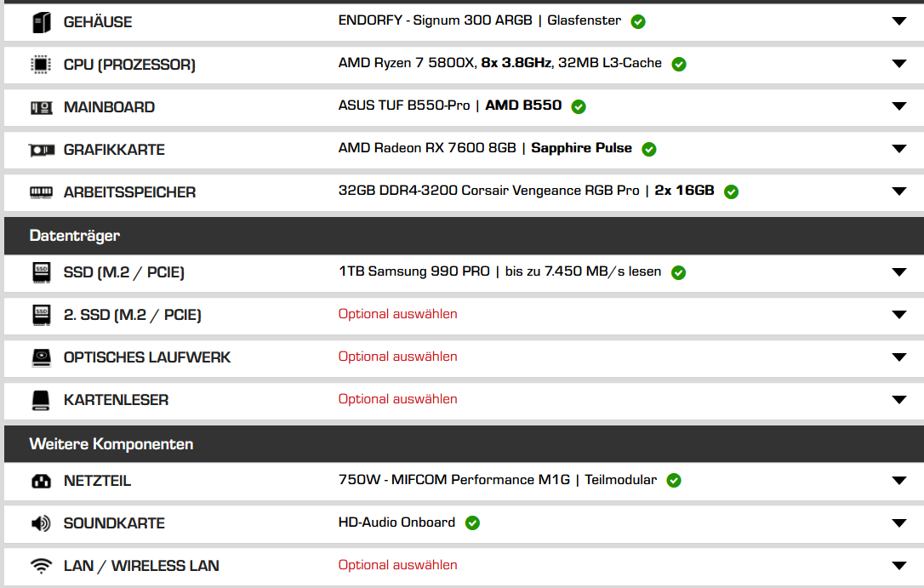The image size is (924, 588).
Task: Select the Weitere Komponenten section header
Action: point(464,443)
